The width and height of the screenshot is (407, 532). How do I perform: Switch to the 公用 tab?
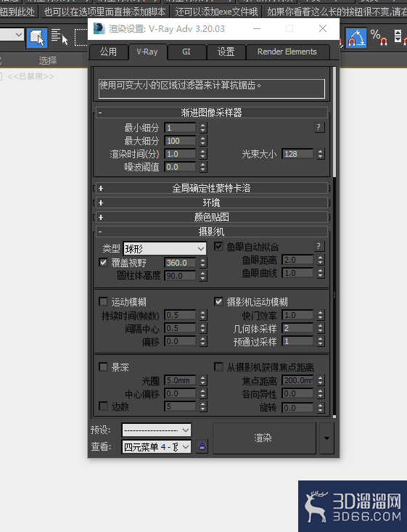point(108,52)
